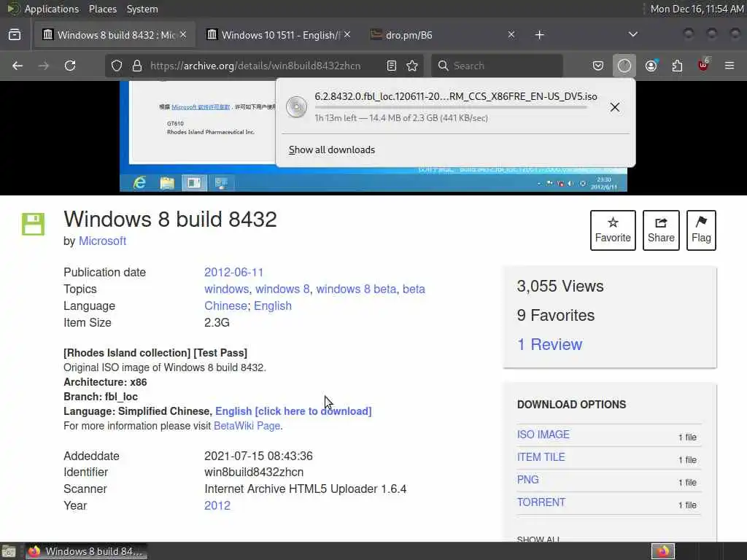Open Firefox View icon in the tab strip
747x560 pixels.
tap(15, 35)
